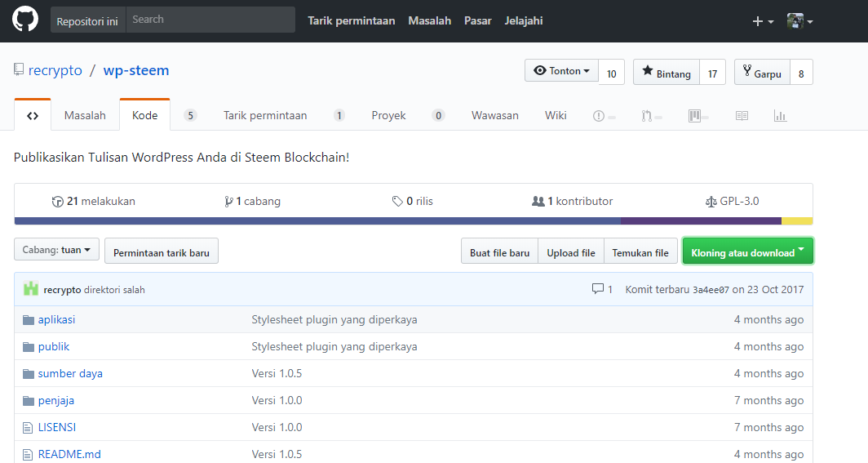The height and width of the screenshot is (463, 868).
Task: Click the folder icon for penjaja
Action: [x=29, y=401]
